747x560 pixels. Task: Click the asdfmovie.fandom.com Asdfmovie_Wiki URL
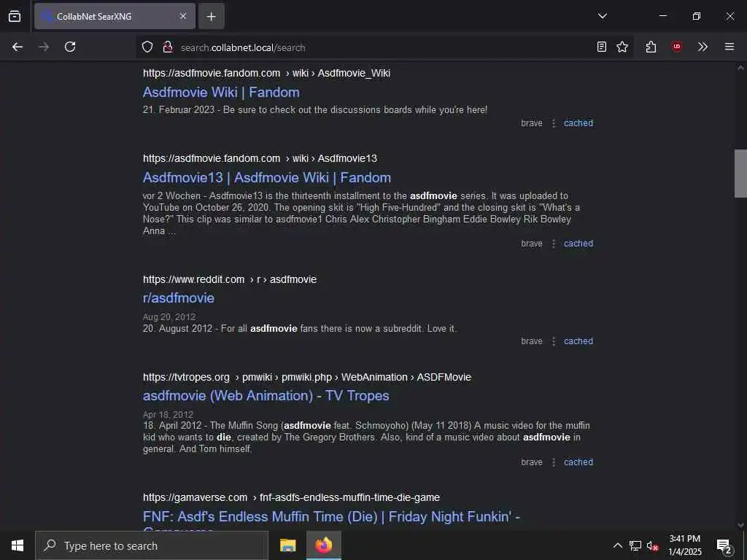click(266, 73)
